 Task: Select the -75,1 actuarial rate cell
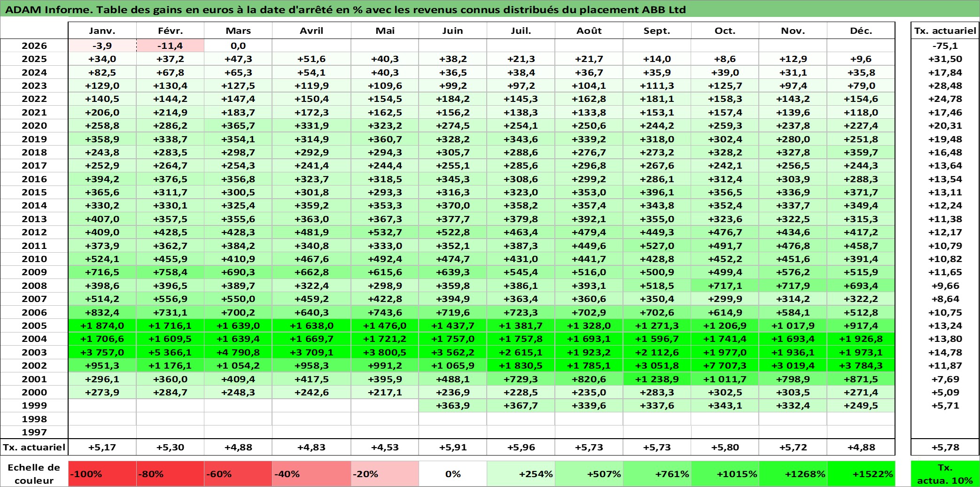coord(945,46)
